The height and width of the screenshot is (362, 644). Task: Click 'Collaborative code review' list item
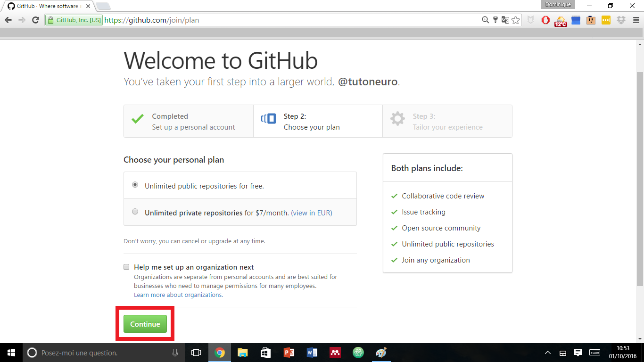coord(443,196)
